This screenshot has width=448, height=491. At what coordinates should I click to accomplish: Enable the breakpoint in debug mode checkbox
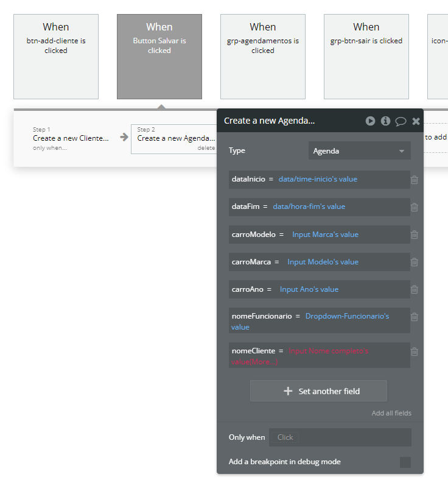tap(405, 462)
